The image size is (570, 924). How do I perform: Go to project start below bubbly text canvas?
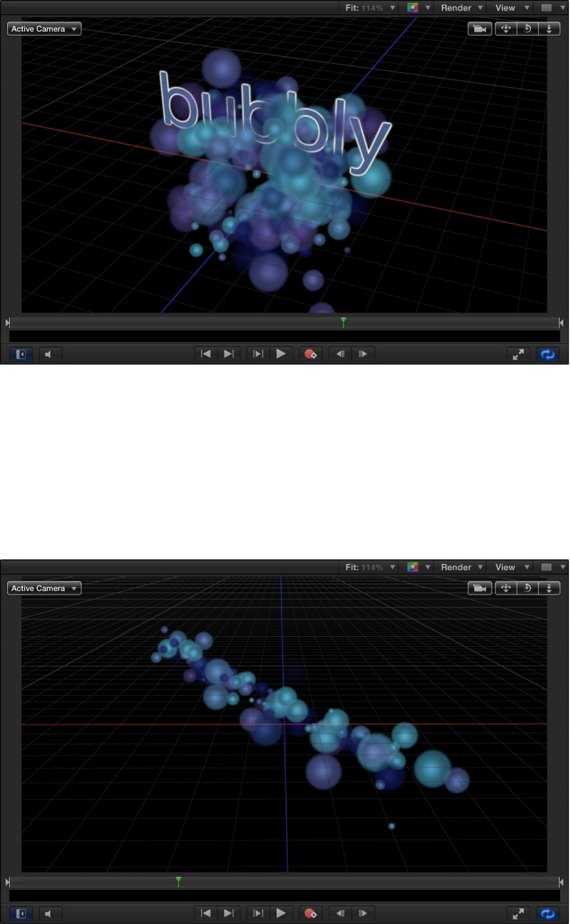(x=205, y=354)
